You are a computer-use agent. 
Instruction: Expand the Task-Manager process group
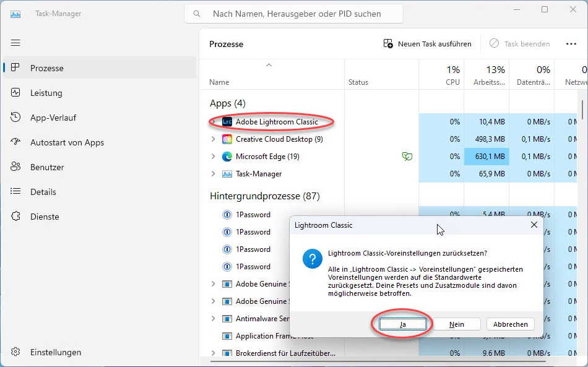[x=213, y=173]
